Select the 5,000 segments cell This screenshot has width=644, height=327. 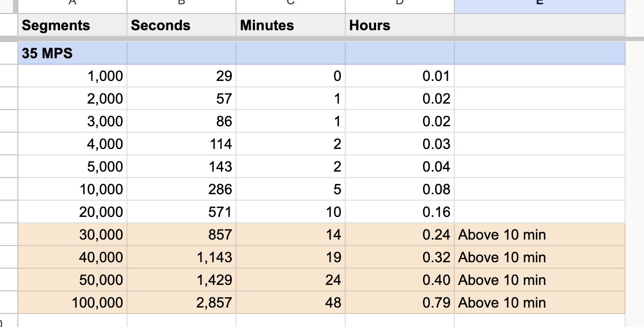(72, 167)
